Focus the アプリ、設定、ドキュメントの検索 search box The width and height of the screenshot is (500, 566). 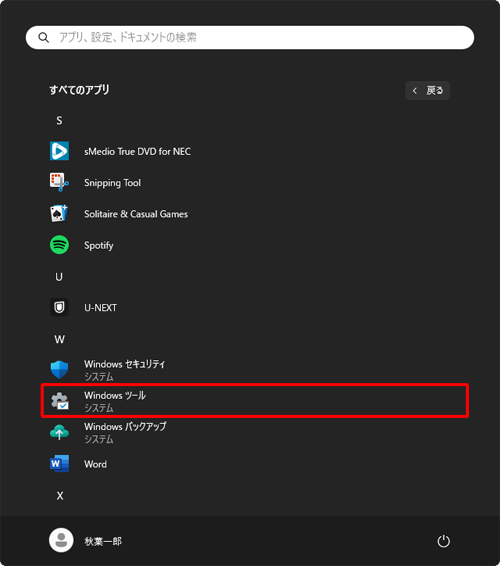tap(250, 38)
